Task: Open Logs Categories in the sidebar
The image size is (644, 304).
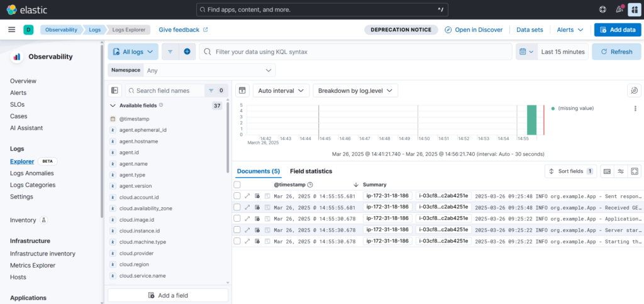Action: click(33, 185)
